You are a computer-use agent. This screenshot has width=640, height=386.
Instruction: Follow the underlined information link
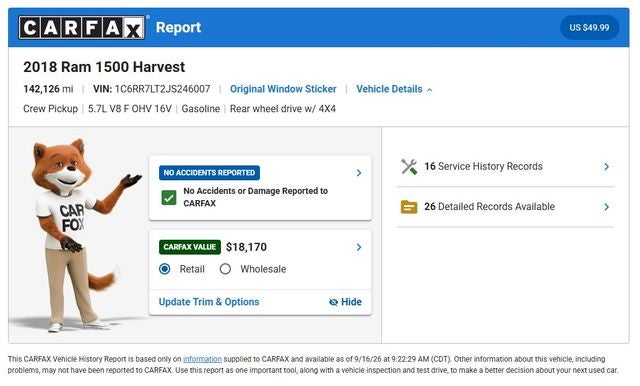202,359
